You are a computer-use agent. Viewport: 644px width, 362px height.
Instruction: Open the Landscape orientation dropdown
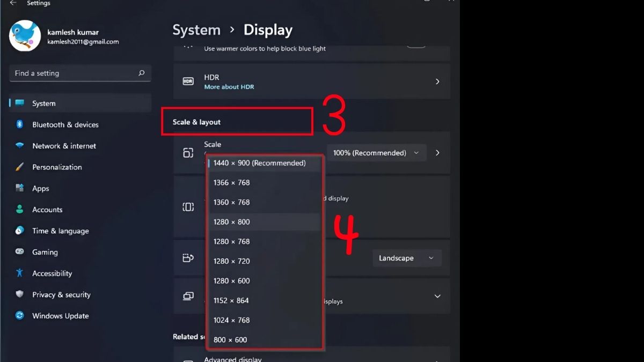pos(407,258)
